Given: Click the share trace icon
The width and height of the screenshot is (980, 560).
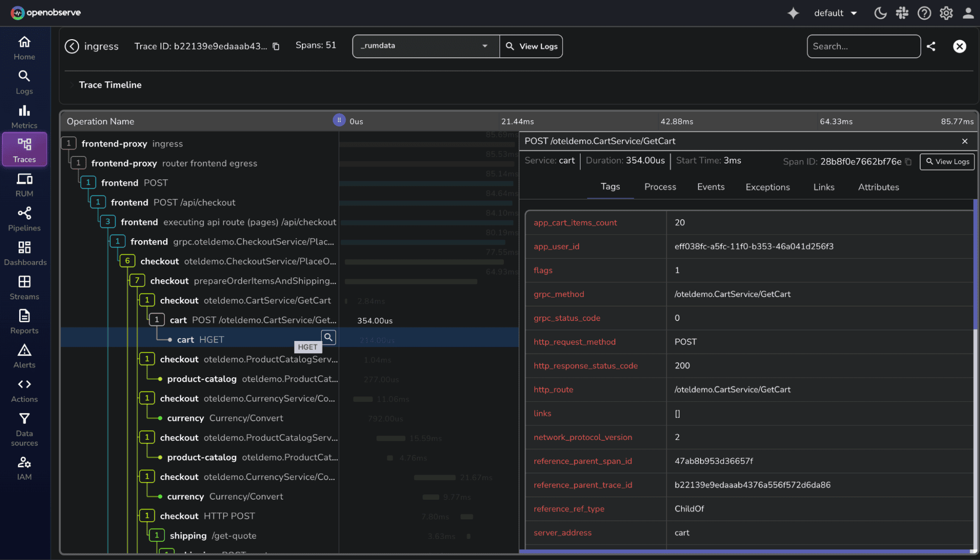Looking at the screenshot, I should pos(931,47).
